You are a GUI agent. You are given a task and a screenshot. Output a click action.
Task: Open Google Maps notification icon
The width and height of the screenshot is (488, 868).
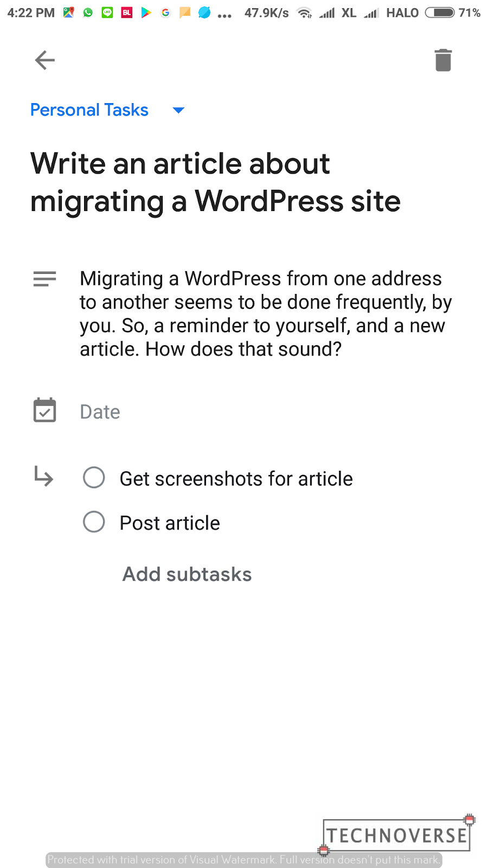coord(68,12)
